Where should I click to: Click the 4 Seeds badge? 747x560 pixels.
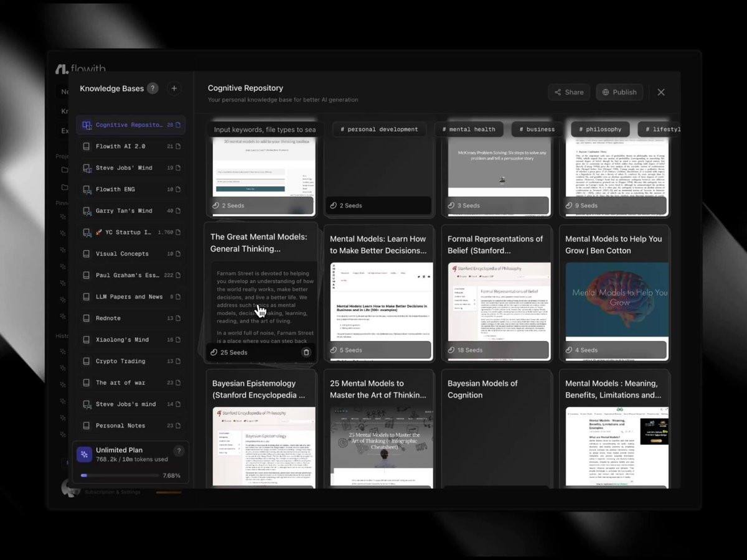pyautogui.click(x=581, y=350)
